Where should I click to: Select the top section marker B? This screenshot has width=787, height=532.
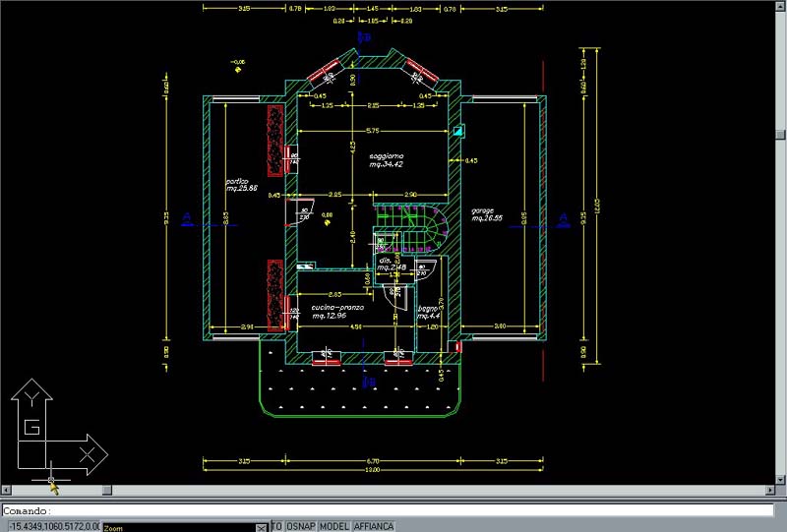pos(363,37)
